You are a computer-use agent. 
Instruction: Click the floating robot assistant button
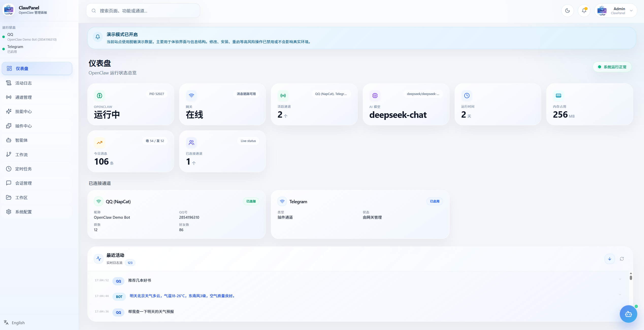click(x=628, y=314)
